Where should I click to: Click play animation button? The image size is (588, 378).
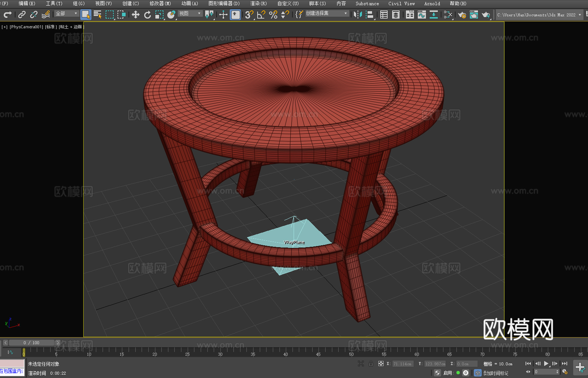click(546, 364)
